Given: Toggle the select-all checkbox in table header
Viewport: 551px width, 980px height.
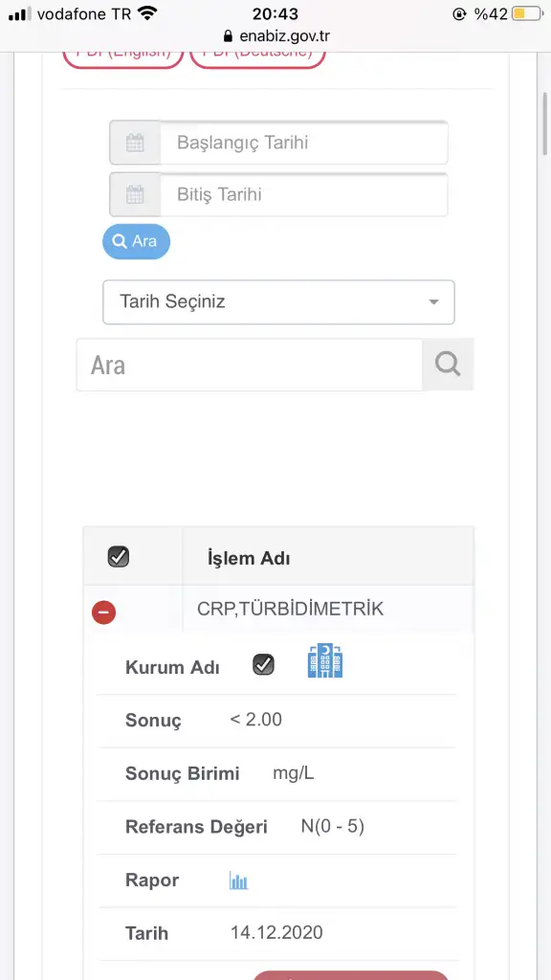Looking at the screenshot, I should click(x=119, y=556).
